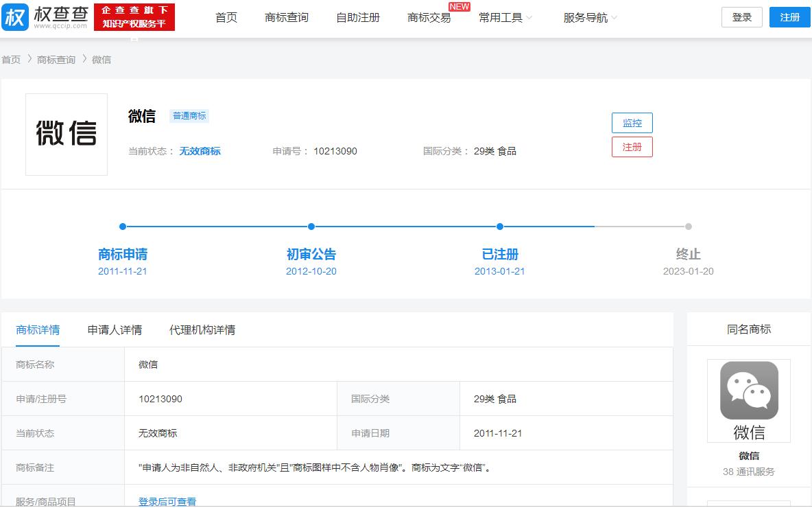Click the 监控 button

(x=632, y=122)
